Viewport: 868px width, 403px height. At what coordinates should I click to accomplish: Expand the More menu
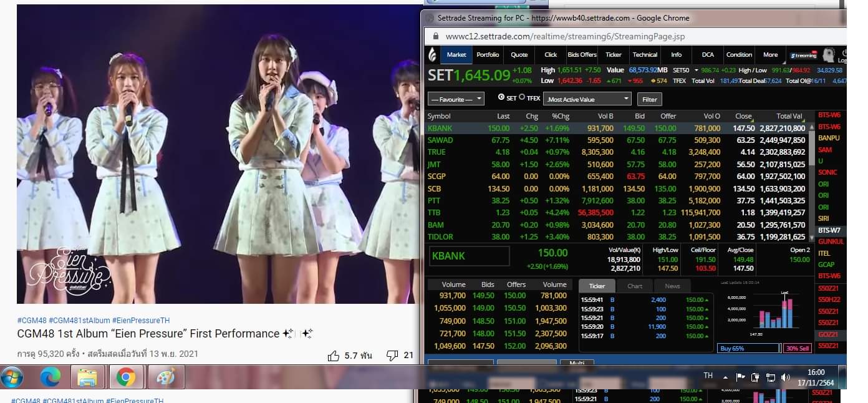(x=770, y=55)
